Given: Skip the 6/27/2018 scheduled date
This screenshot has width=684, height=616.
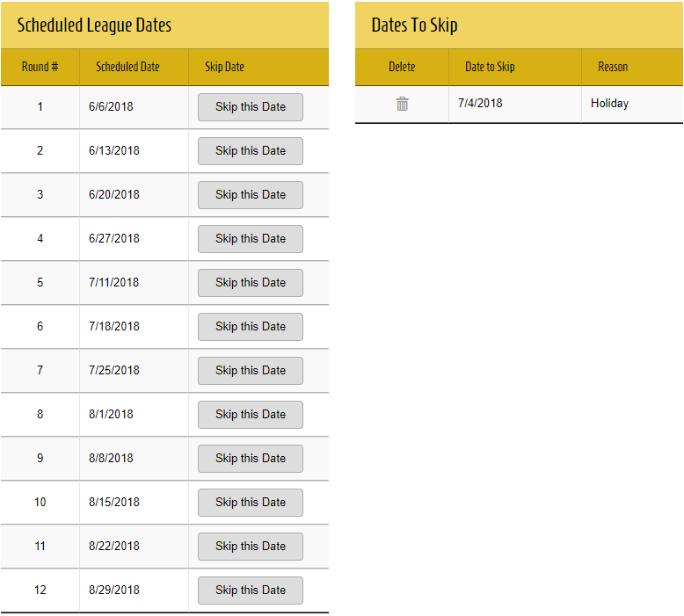Looking at the screenshot, I should 251,239.
